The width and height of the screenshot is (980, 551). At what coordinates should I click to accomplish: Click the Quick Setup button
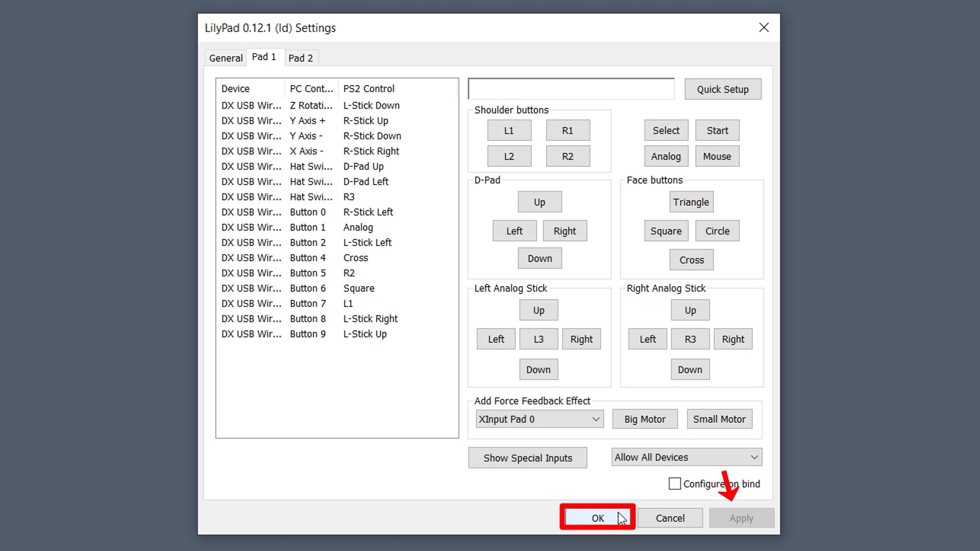coord(723,89)
